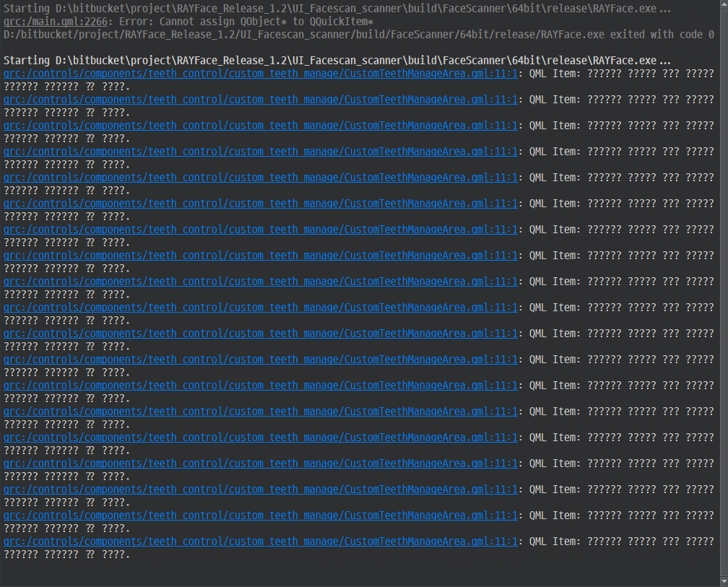This screenshot has height=587, width=728.
Task: Click the grey 'Starting D:\bitbucket...' line above the error
Action: click(337, 9)
